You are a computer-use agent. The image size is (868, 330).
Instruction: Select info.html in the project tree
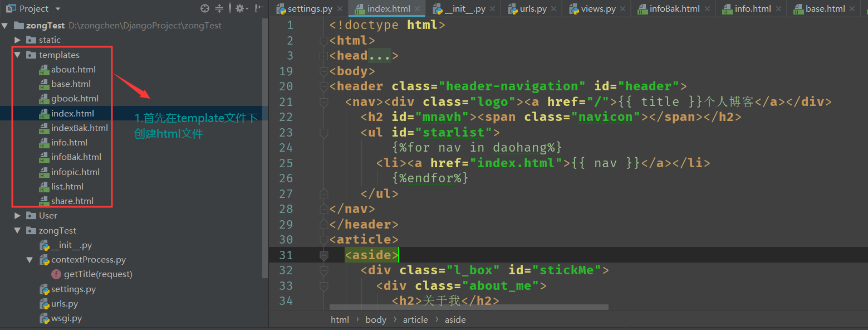point(69,143)
